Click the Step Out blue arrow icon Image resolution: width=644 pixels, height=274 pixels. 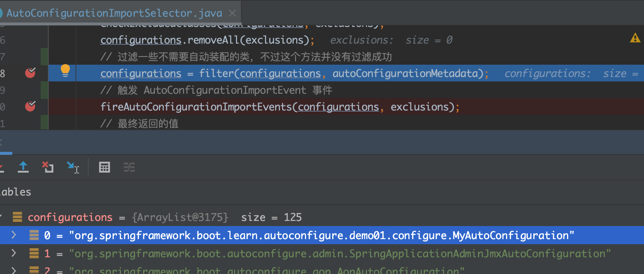(x=23, y=167)
